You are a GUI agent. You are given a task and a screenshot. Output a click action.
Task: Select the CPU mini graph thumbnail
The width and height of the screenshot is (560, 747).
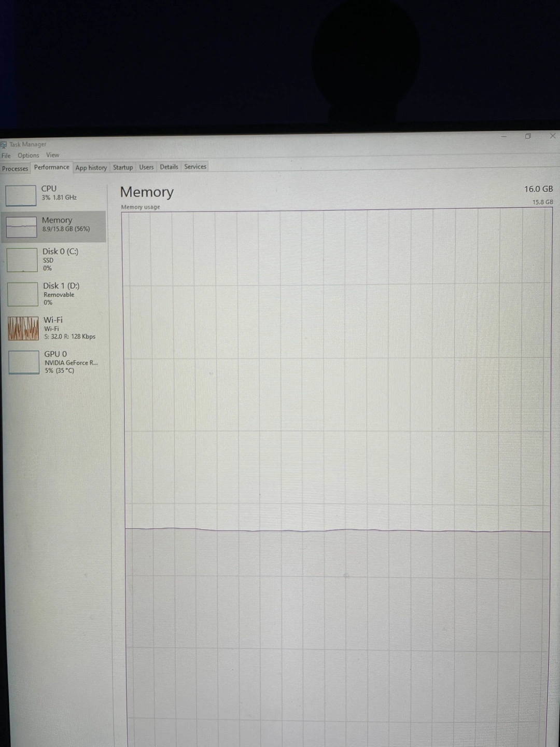click(20, 196)
